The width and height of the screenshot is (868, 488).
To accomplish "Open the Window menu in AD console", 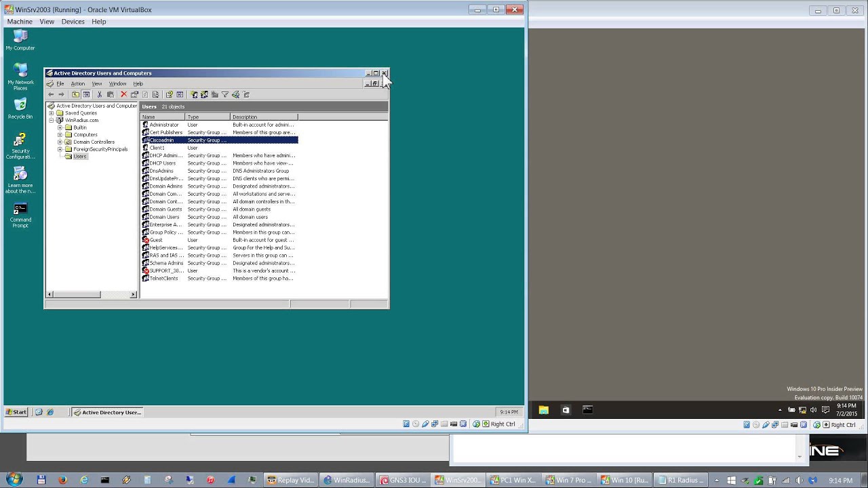I will click(x=117, y=83).
